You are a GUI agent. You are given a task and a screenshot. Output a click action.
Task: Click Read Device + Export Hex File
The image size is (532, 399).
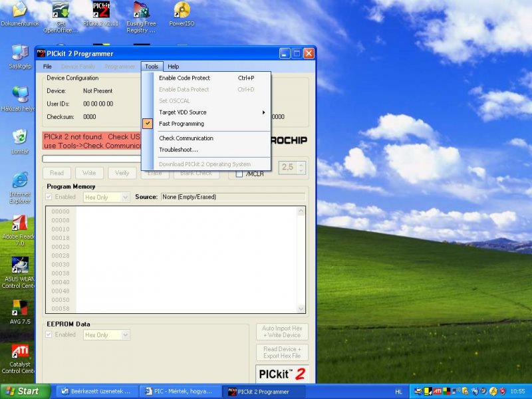pos(282,352)
